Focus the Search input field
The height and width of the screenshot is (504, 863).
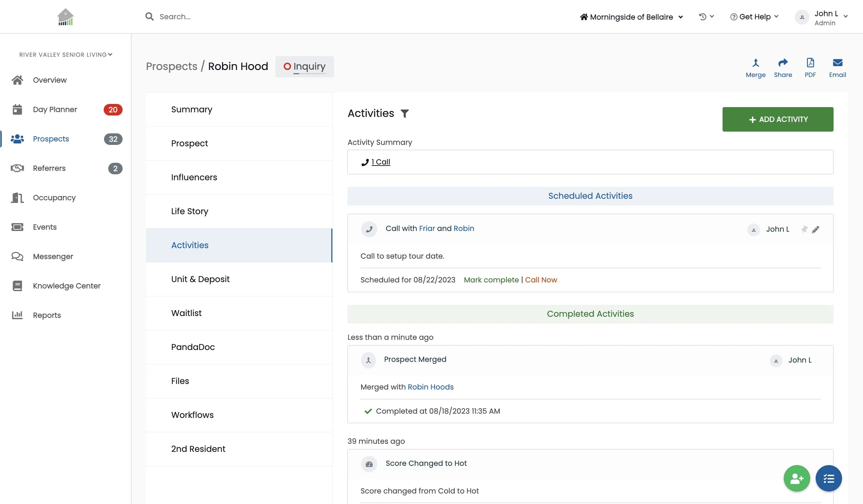click(175, 17)
